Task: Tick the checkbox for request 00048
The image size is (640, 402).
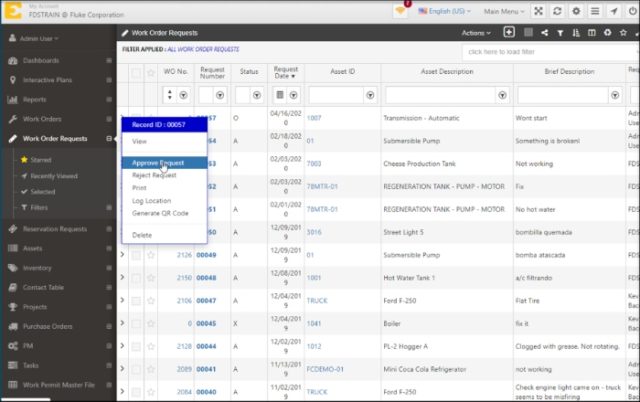Action: pos(136,277)
